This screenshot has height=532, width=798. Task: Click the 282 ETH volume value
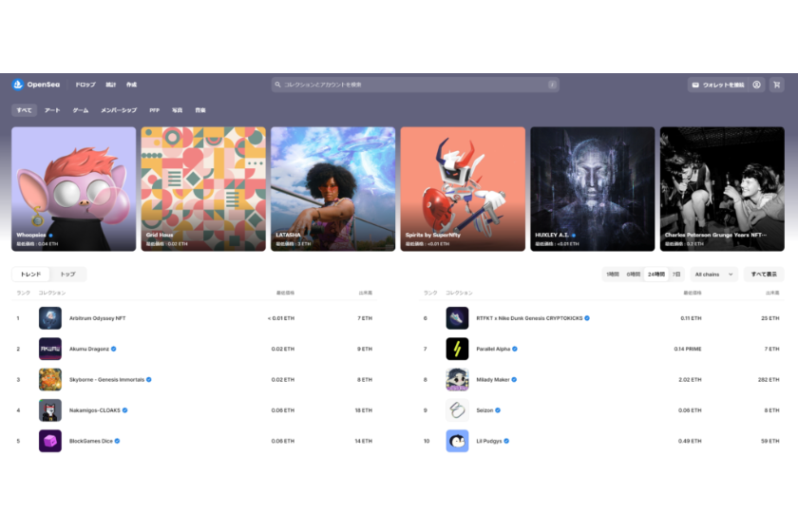pos(769,379)
